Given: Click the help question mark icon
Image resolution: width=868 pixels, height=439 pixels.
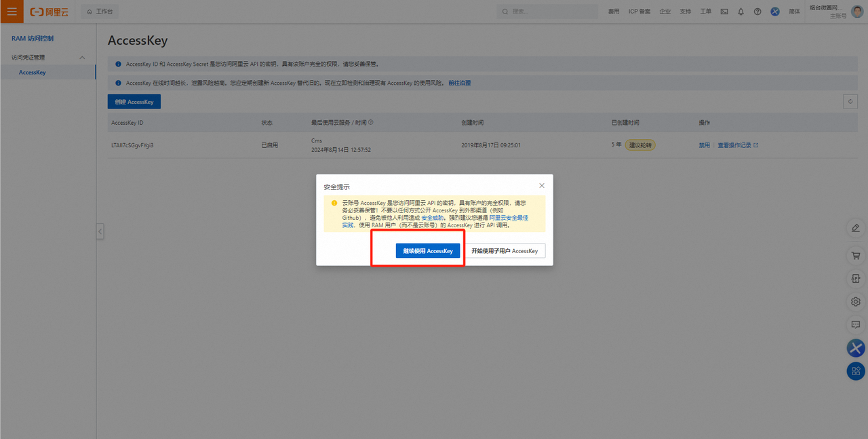Looking at the screenshot, I should 757,12.
